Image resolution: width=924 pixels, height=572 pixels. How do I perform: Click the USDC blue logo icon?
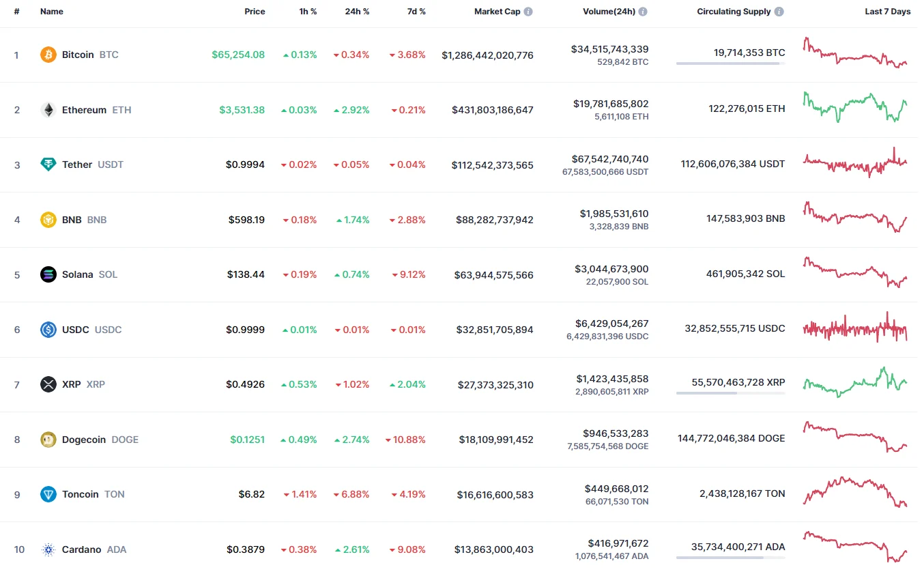tap(48, 330)
